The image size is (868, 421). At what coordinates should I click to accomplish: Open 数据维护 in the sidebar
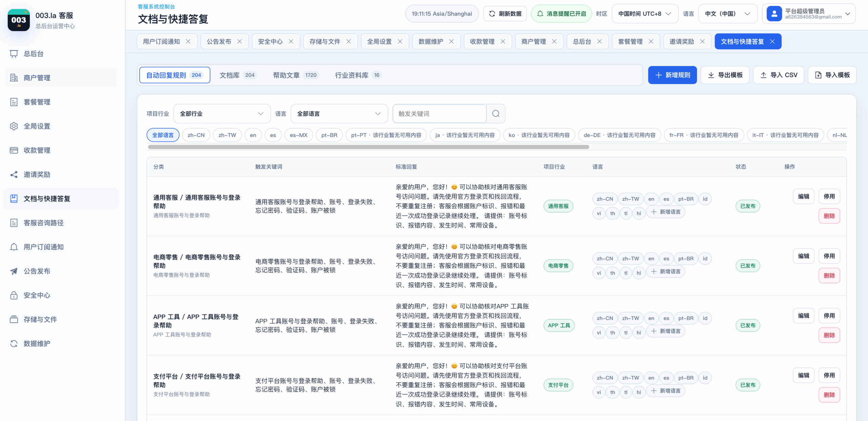point(61,343)
